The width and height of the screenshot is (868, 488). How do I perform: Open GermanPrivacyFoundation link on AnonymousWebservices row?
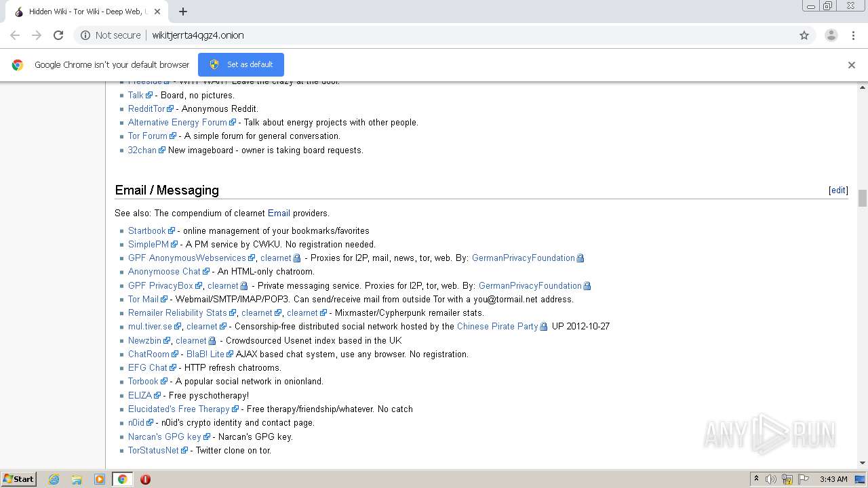coord(524,258)
